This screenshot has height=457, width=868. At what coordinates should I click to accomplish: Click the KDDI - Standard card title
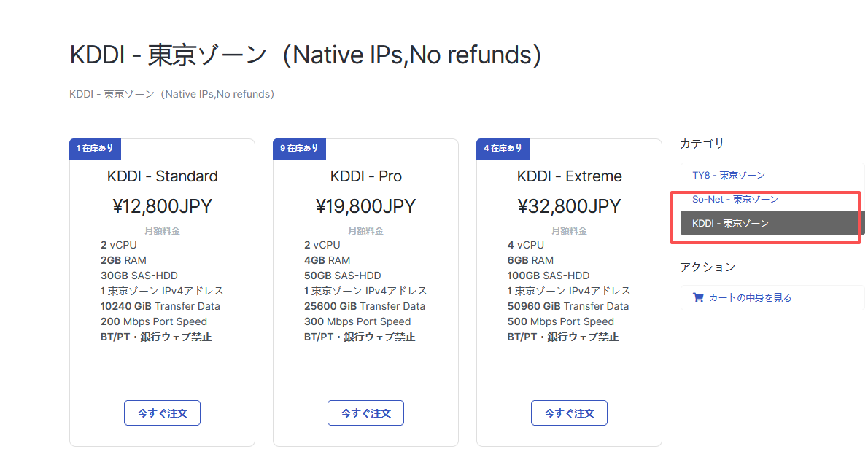click(x=162, y=176)
